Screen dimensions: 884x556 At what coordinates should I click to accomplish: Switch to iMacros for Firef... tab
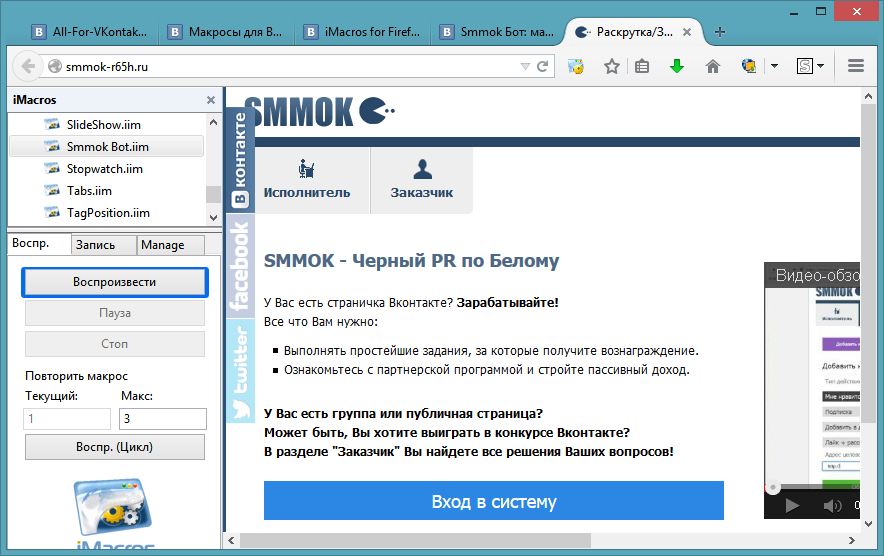tap(363, 32)
